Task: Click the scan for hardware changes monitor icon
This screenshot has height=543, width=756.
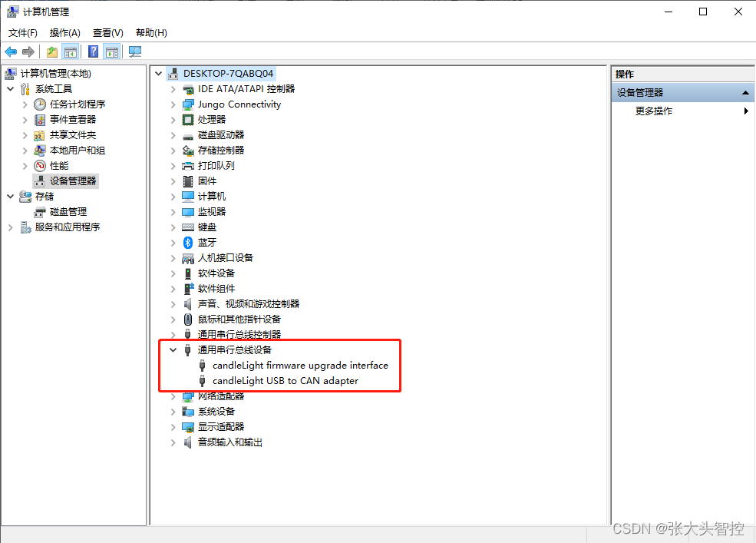Action: point(135,51)
